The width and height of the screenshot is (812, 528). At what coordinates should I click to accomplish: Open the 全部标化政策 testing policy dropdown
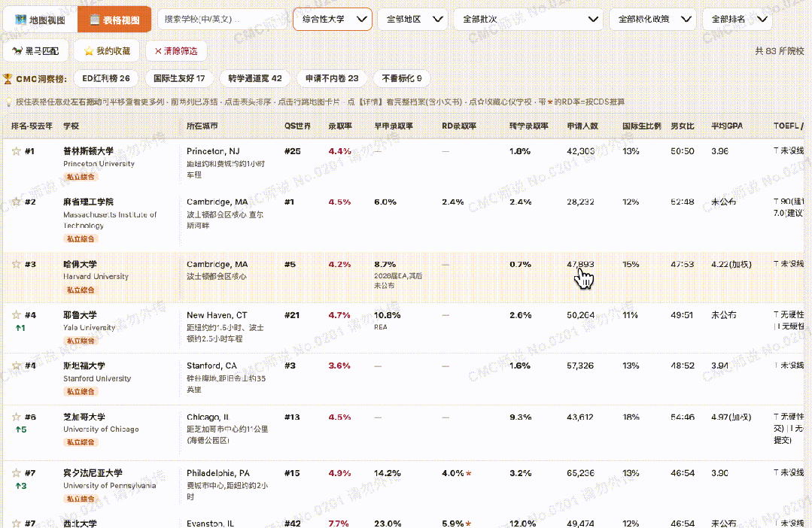click(652, 19)
